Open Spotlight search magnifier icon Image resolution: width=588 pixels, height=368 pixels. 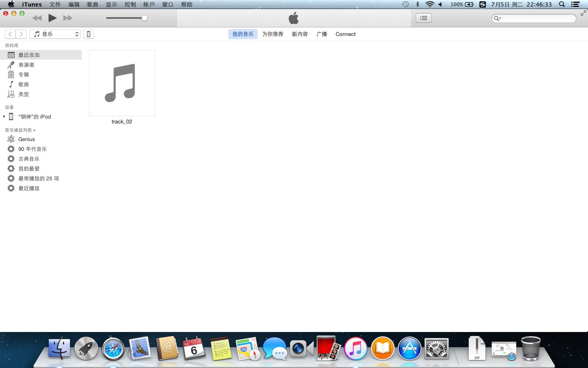click(x=562, y=4)
